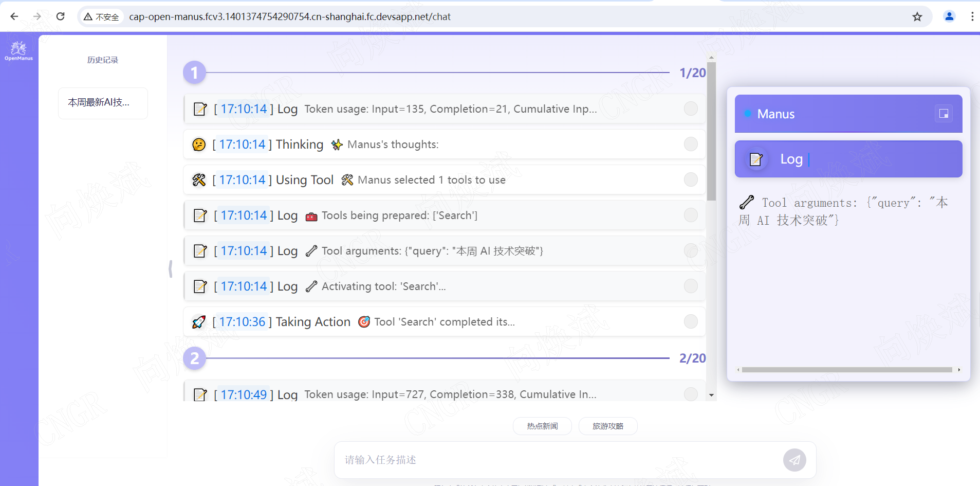Toggle circle on Token usage Input=135 row
This screenshot has width=980, height=486.
(691, 109)
